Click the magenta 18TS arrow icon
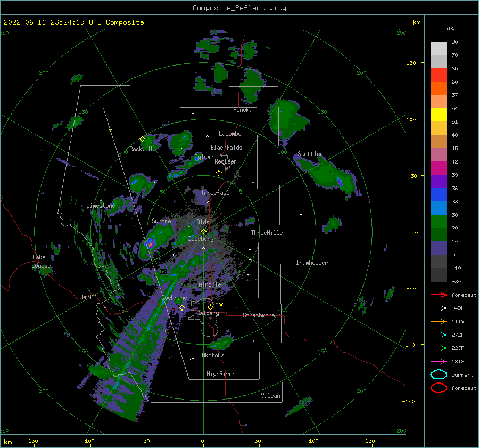This screenshot has width=479, height=448. 439,362
